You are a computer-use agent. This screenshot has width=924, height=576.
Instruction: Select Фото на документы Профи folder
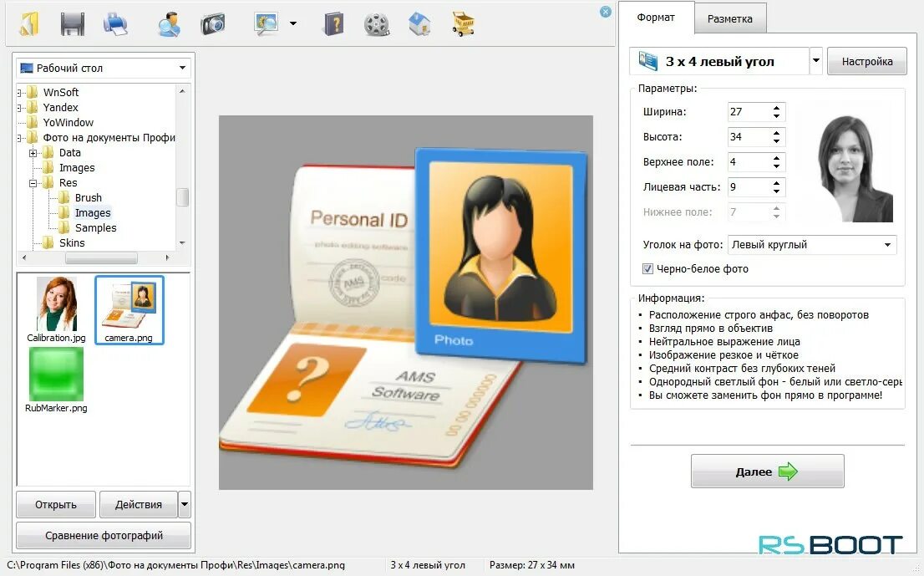109,137
